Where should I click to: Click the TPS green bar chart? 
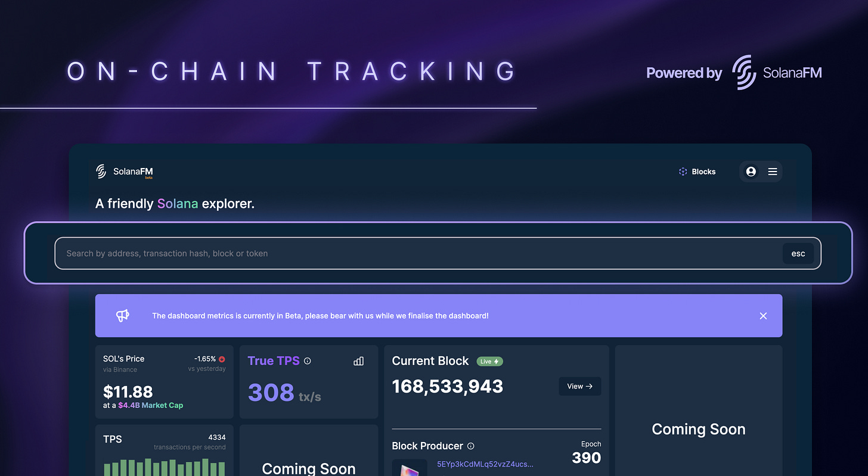click(x=165, y=467)
